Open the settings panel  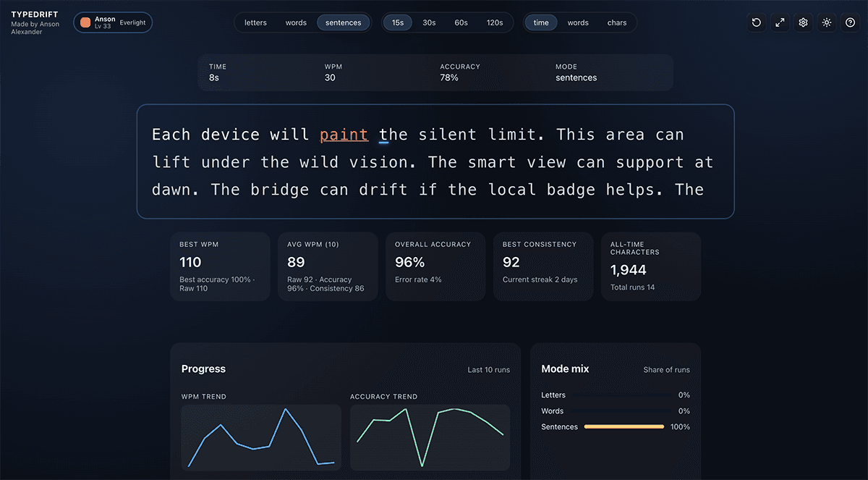click(803, 22)
